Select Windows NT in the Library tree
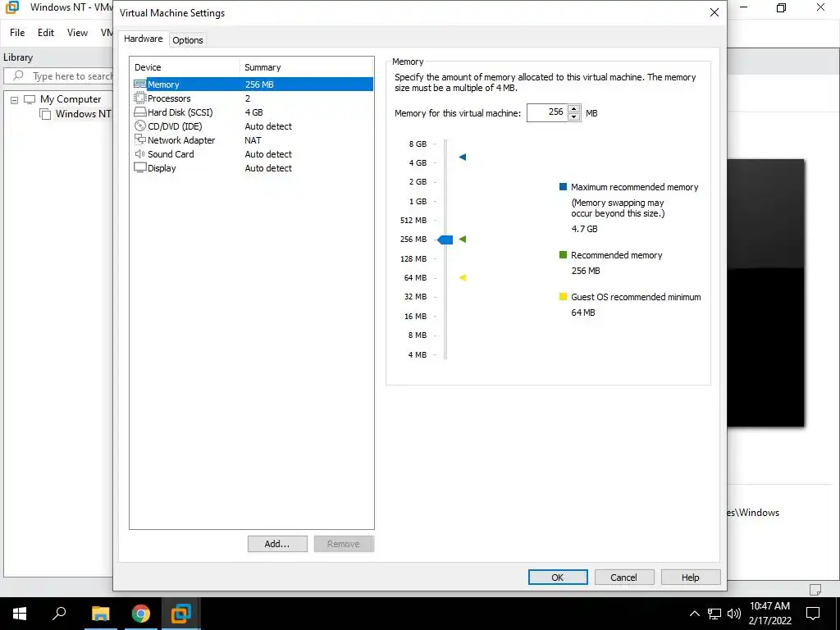Image resolution: width=840 pixels, height=630 pixels. (x=83, y=113)
